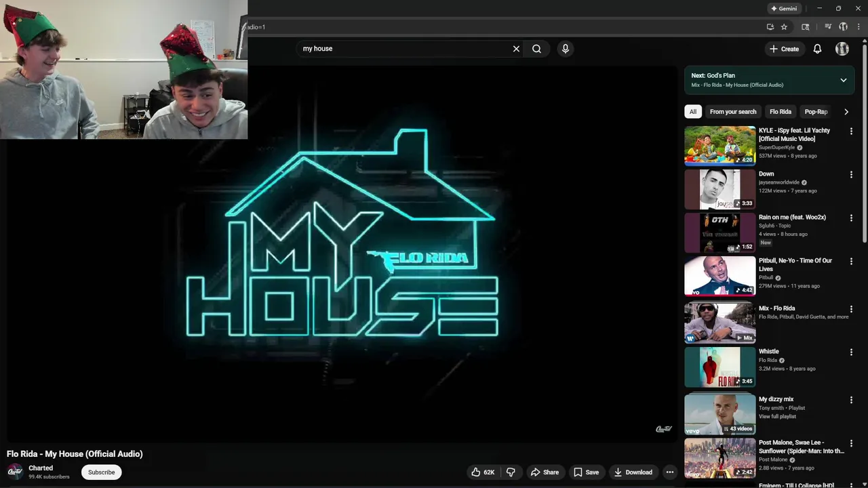
Task: Open options for 'Down' video
Action: click(851, 174)
